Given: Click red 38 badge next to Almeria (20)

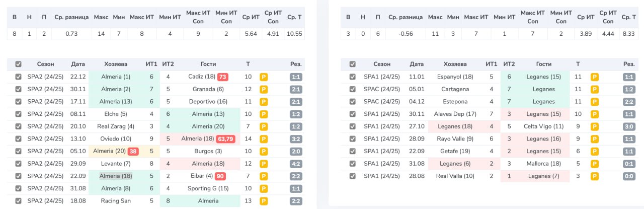Looking at the screenshot, I should [x=133, y=151].
